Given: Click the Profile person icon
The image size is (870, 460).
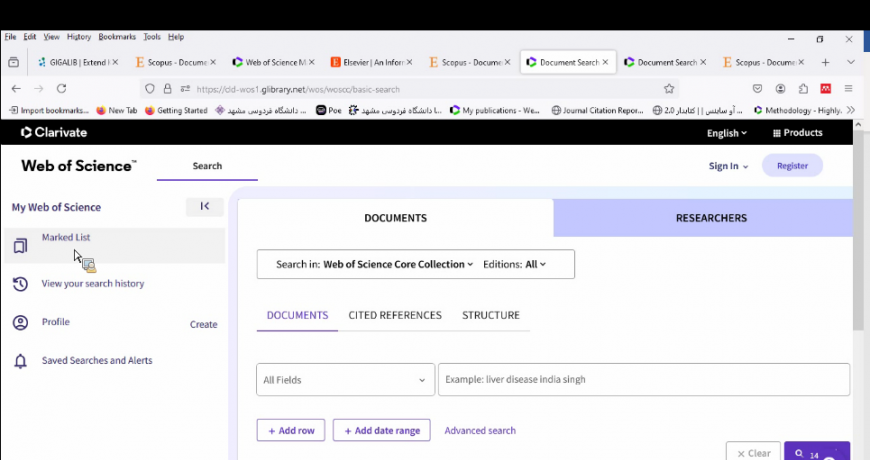Looking at the screenshot, I should [20, 322].
